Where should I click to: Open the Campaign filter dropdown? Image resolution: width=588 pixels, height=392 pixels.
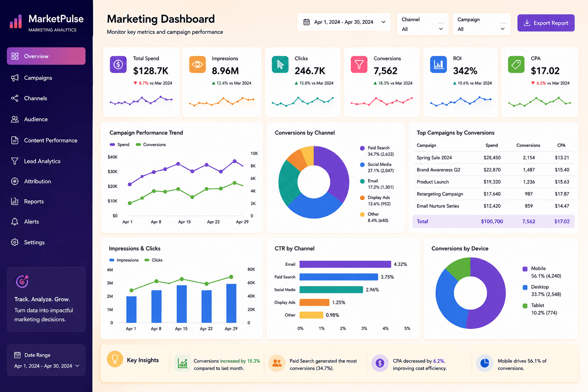pos(481,24)
